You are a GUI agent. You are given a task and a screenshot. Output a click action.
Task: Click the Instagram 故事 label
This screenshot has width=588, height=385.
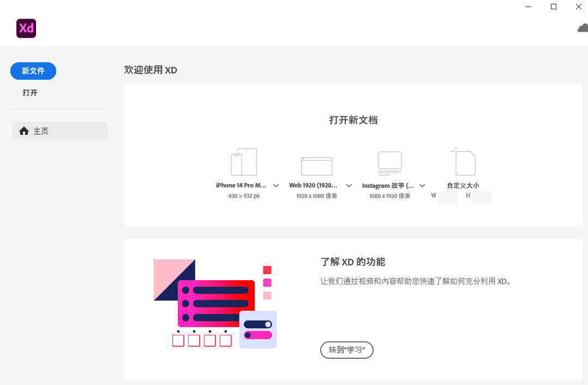pyautogui.click(x=388, y=186)
